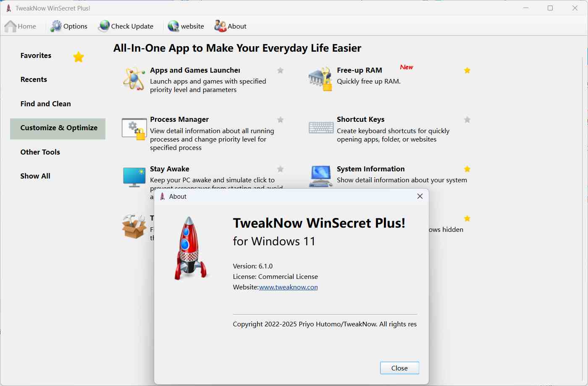
Task: Click the Free-up RAM title
Action: (x=360, y=70)
